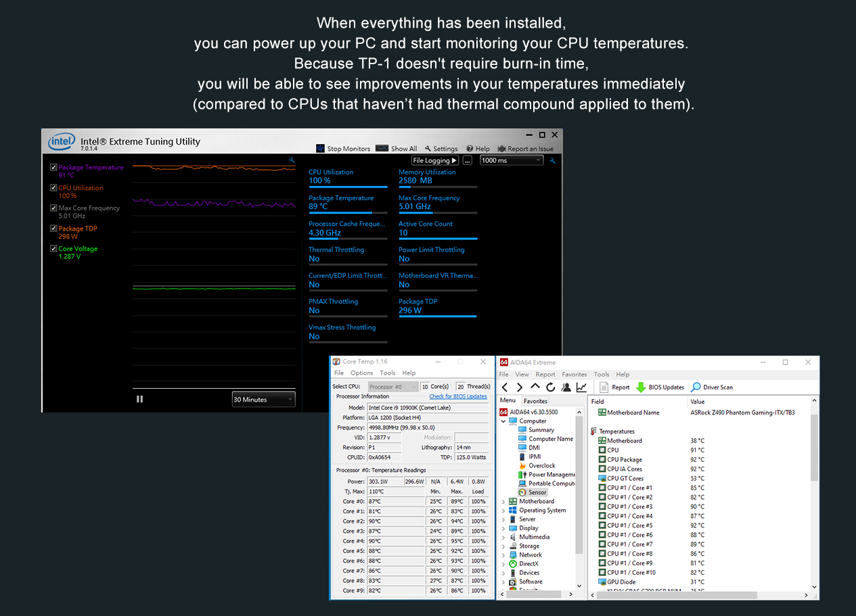
Task: Go forward in AIDA64 toolbar
Action: tap(520, 387)
